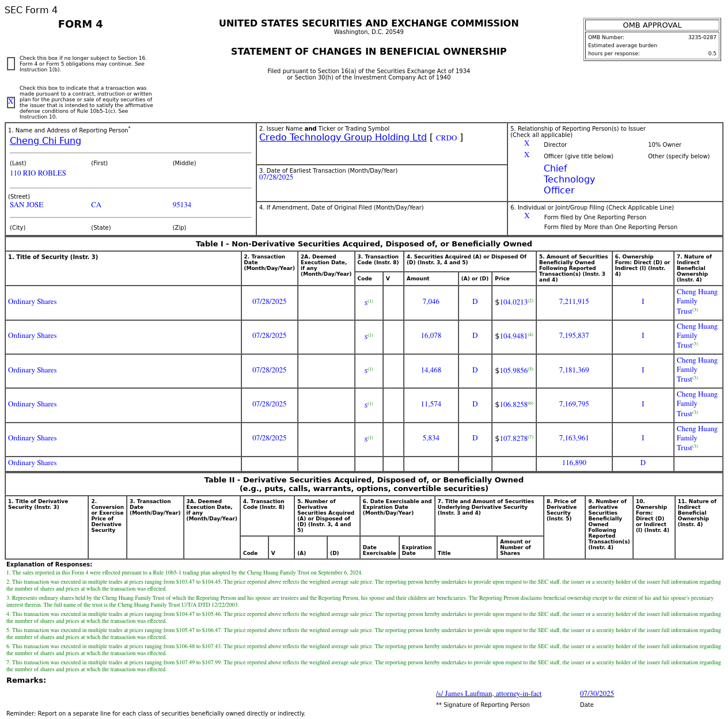Image resolution: width=728 pixels, height=719 pixels.
Task: Click the amount 14,468
Action: click(x=431, y=370)
